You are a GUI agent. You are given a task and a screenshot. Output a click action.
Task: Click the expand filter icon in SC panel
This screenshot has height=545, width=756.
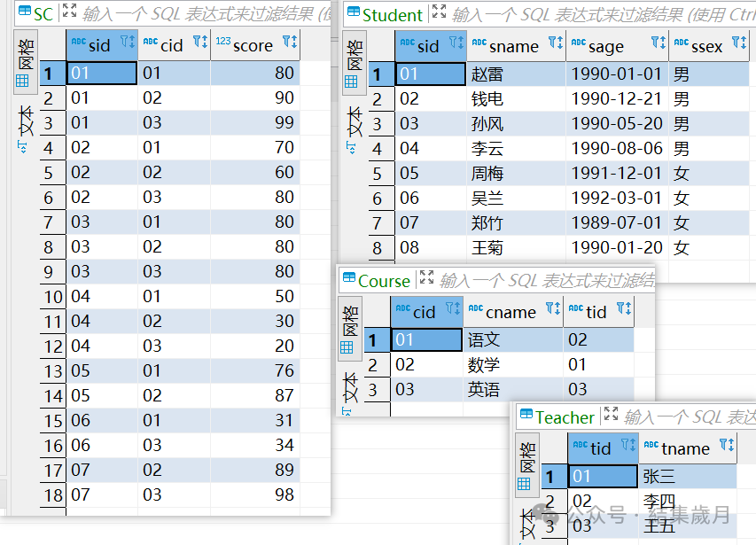pyautogui.click(x=69, y=11)
